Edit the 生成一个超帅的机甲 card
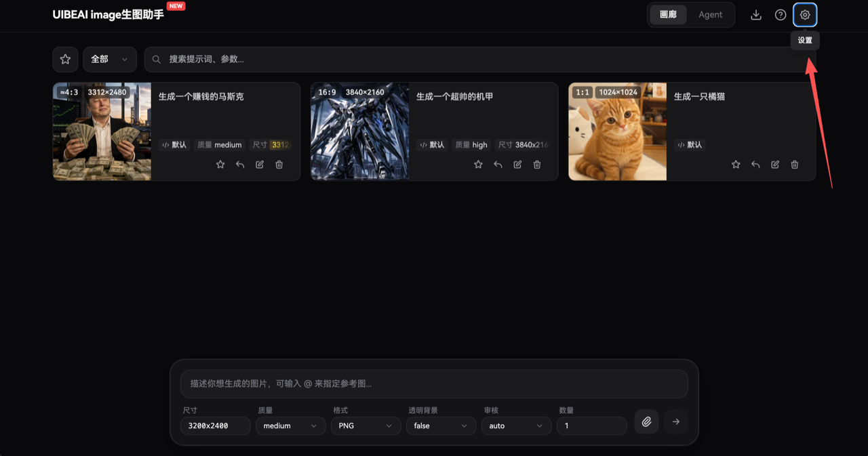 pos(517,165)
